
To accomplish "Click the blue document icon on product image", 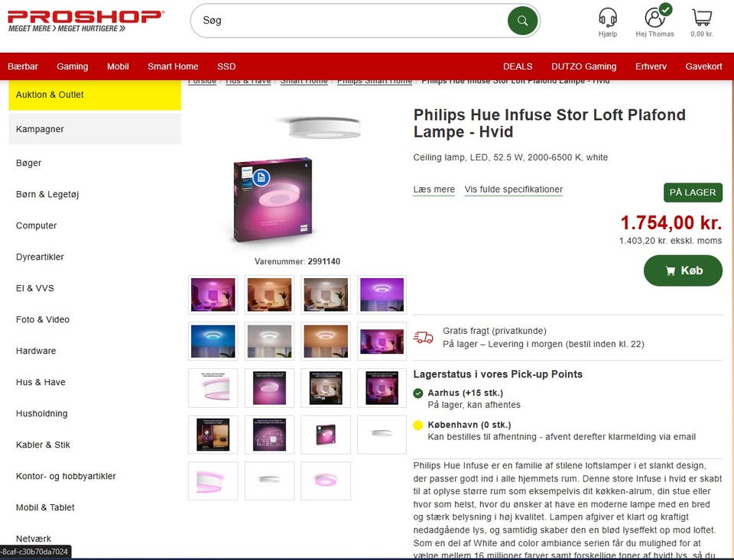I will (261, 177).
